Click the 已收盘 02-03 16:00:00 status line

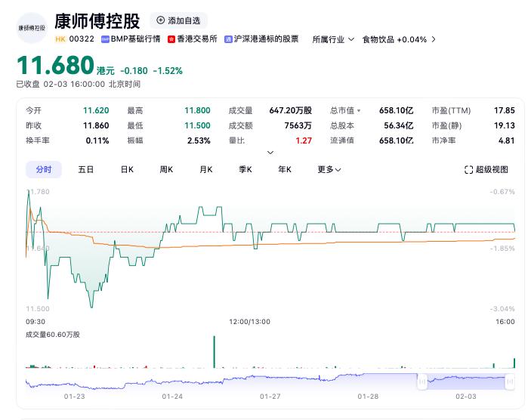tap(79, 84)
